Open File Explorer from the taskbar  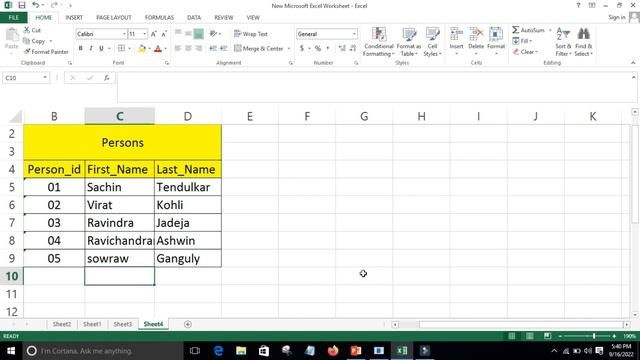point(241,351)
